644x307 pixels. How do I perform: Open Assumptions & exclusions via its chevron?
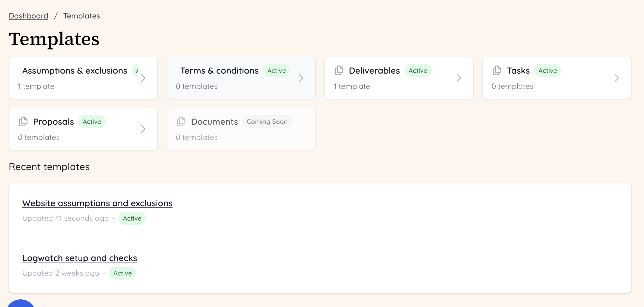pos(143,78)
